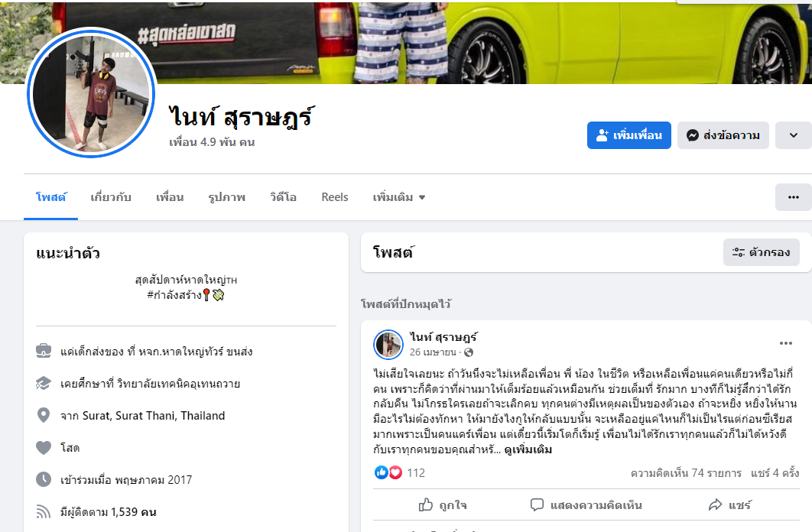Go to the รูปภาพ (Photos) tab
This screenshot has height=532, width=812.
point(227,197)
